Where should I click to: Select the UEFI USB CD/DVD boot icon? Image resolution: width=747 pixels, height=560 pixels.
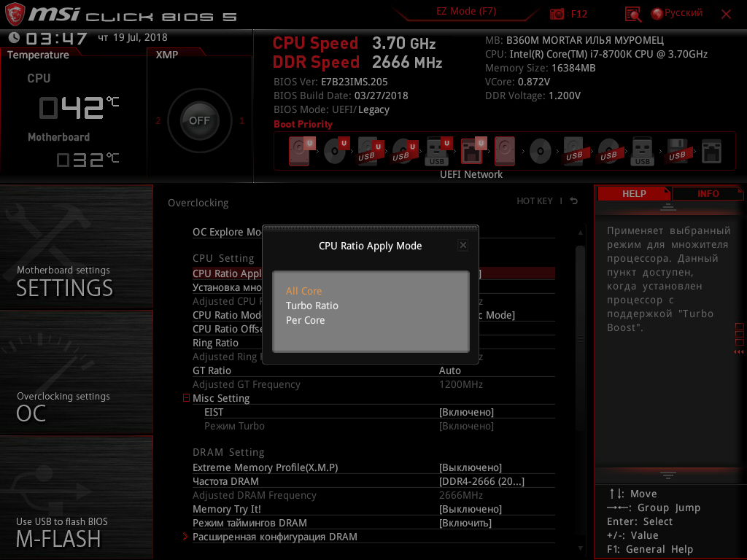pyautogui.click(x=404, y=151)
